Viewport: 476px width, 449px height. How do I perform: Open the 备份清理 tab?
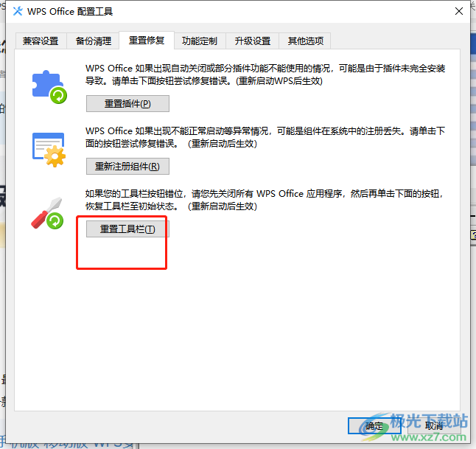pos(93,41)
